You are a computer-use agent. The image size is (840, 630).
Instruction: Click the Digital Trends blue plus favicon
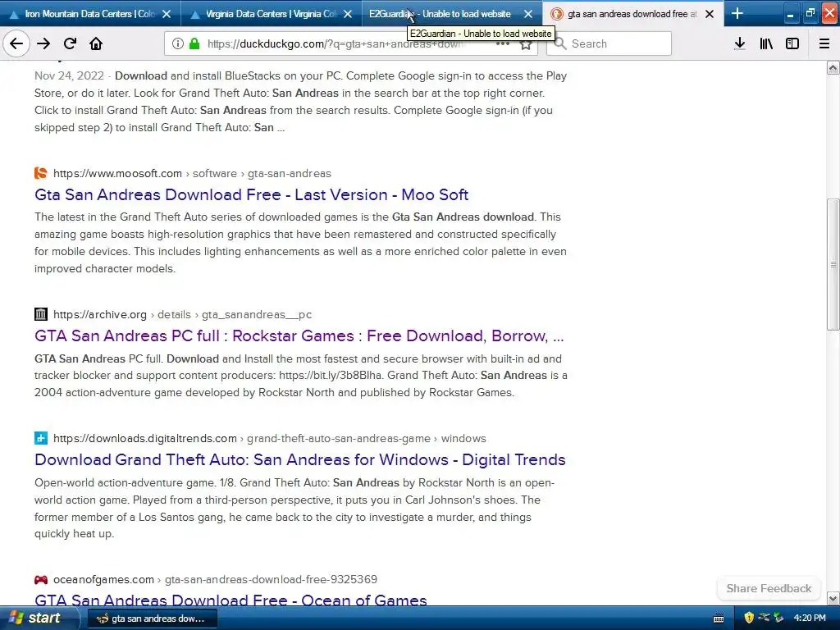pyautogui.click(x=41, y=438)
